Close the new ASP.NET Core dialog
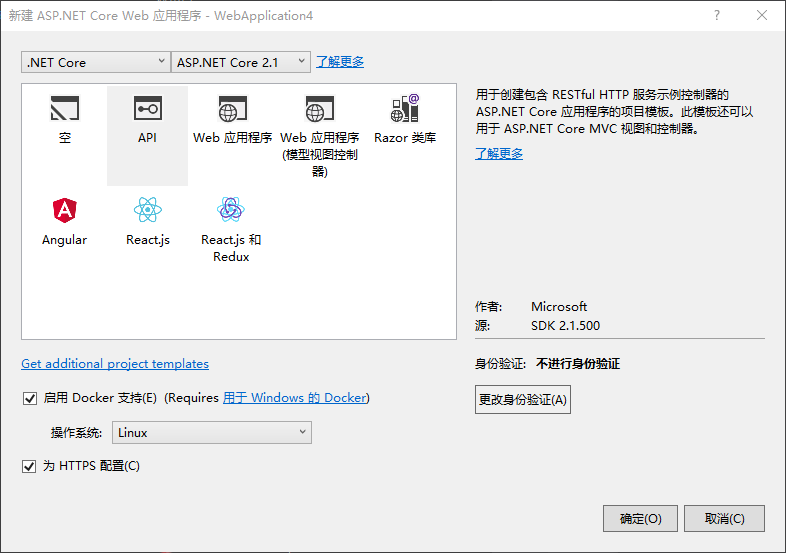 pyautogui.click(x=762, y=16)
